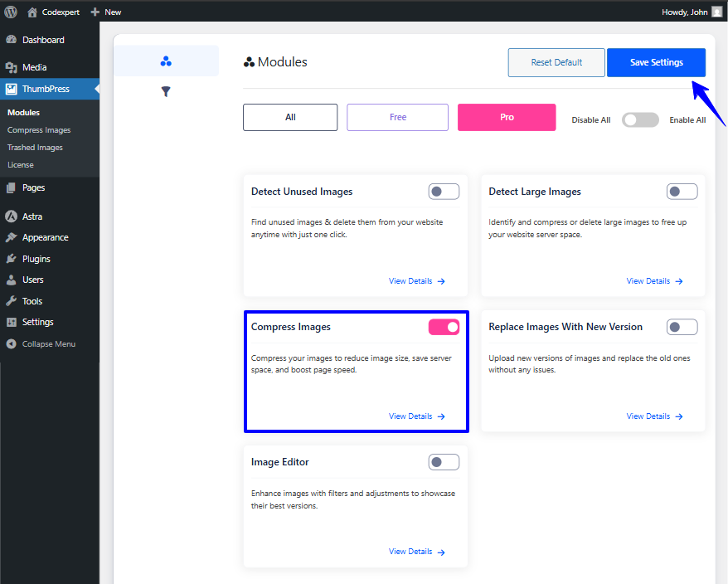Open the modules tab icon
Viewport: 728px width, 584px height.
tap(166, 61)
